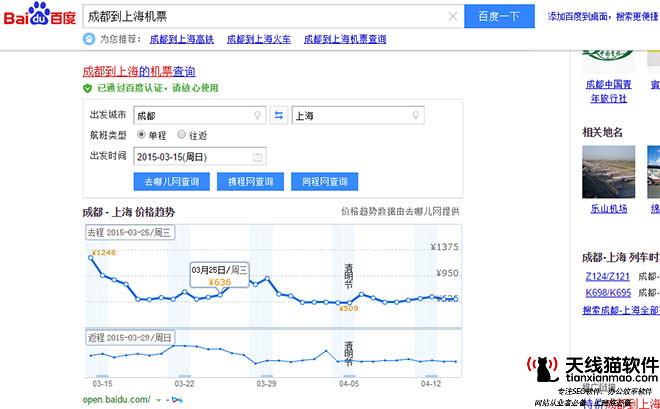Click the 03-22 date axis label
Viewport: 660px width, 409px height.
point(184,384)
